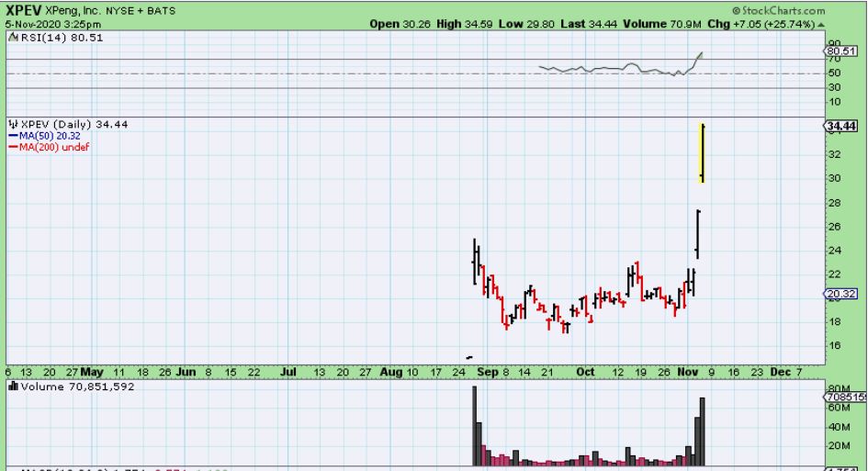The width and height of the screenshot is (868, 471).
Task: Click the Oct label on date axis
Action: point(585,373)
